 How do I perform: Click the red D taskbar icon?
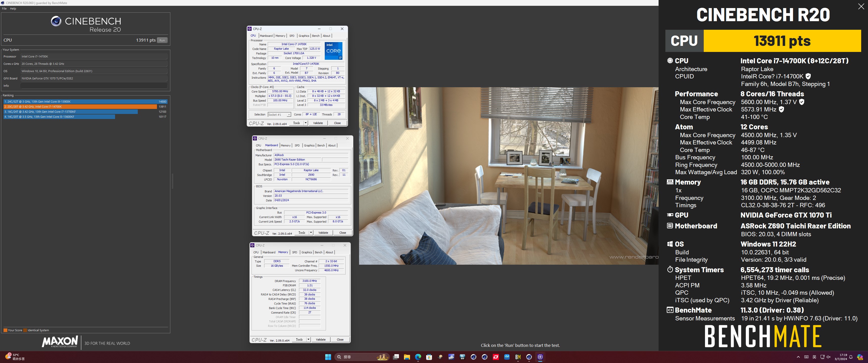click(496, 357)
